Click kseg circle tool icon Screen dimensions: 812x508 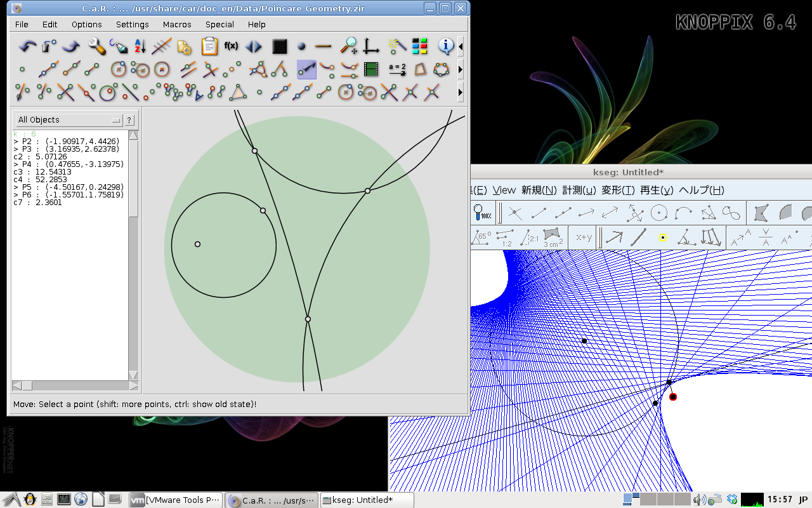click(659, 213)
